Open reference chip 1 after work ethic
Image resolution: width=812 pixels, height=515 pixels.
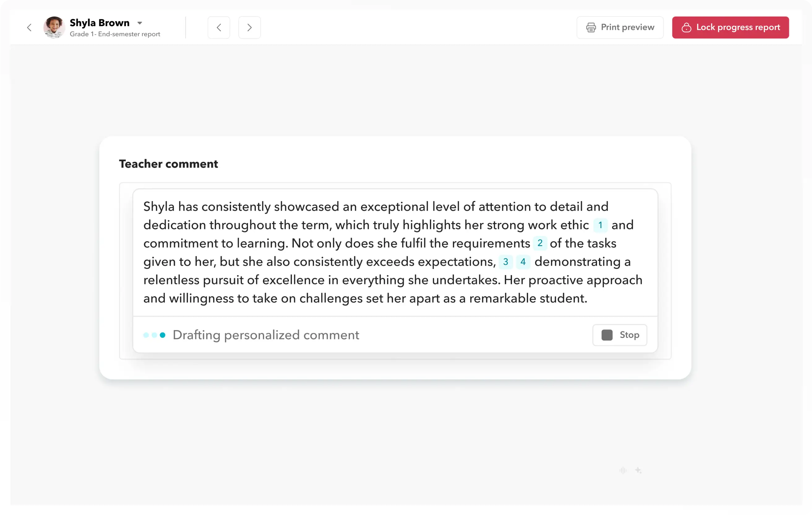click(600, 225)
